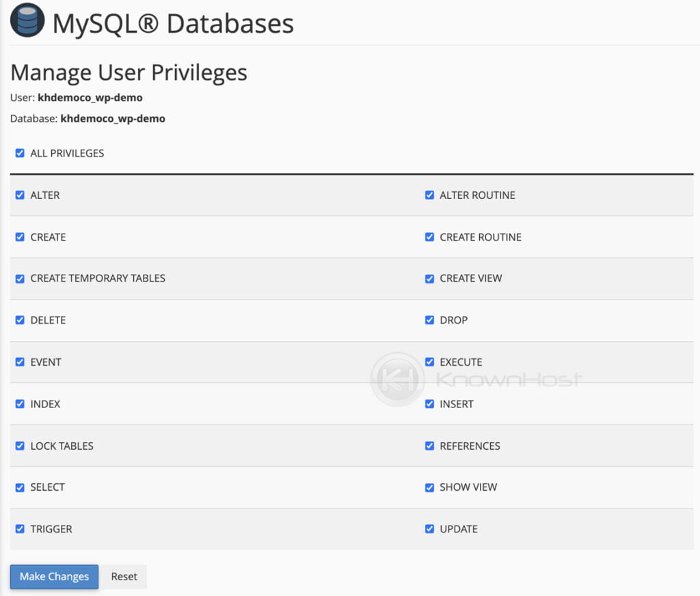This screenshot has width=700, height=596.
Task: Disable the DELETE privilege checkbox
Action: pos(20,320)
